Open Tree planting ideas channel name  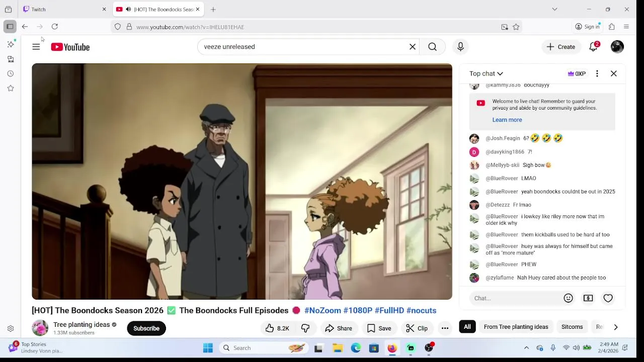coord(82,325)
